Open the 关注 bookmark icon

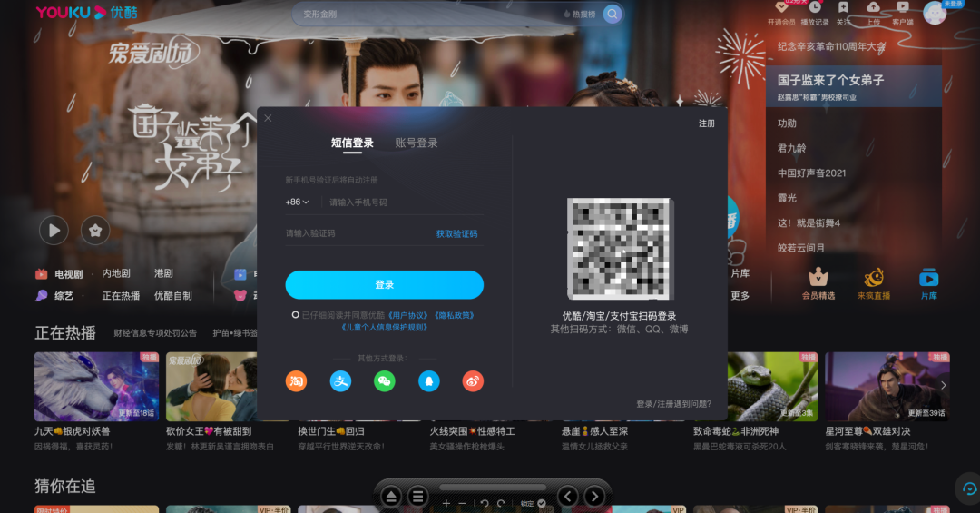click(x=843, y=7)
